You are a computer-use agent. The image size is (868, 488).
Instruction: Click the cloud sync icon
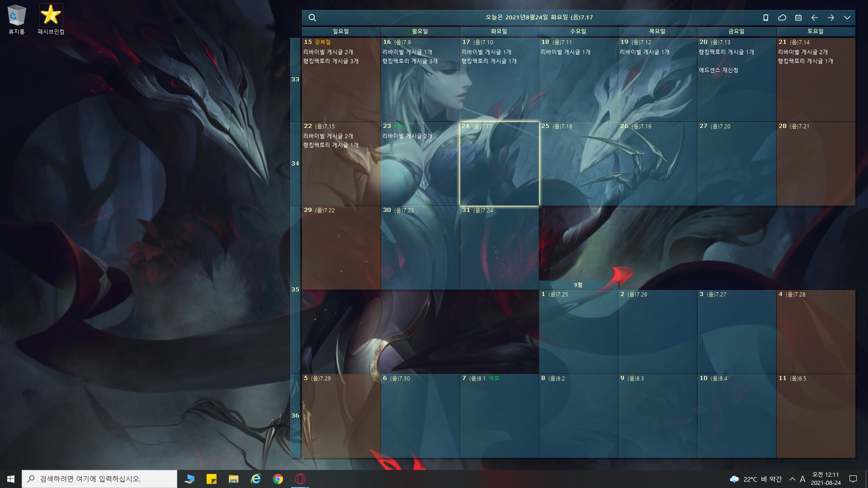pyautogui.click(x=782, y=18)
